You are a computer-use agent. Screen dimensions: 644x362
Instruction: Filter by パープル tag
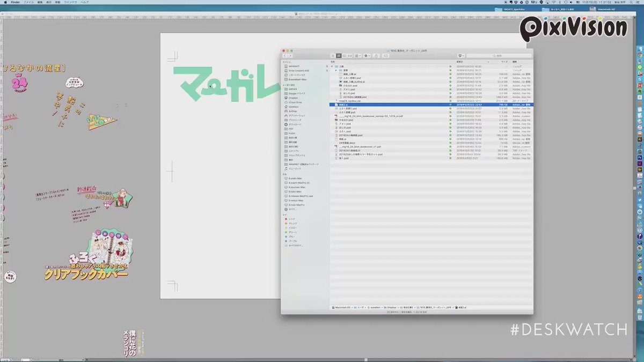point(291,241)
